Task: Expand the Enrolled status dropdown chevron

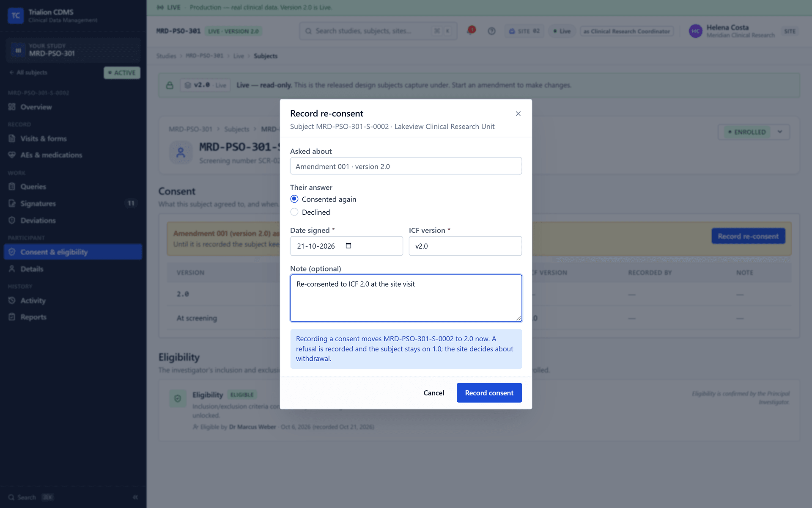Action: pos(780,132)
